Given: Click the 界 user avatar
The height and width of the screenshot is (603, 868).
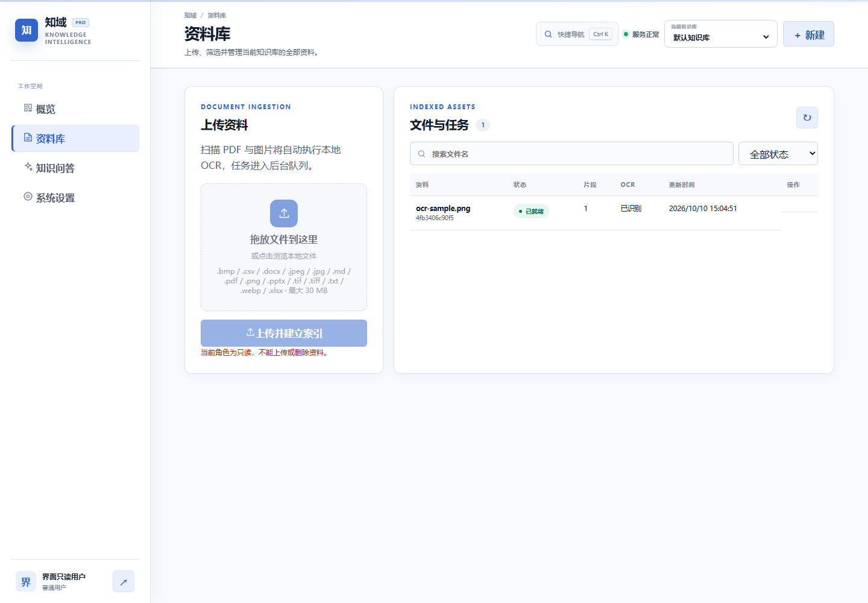Looking at the screenshot, I should 26,582.
